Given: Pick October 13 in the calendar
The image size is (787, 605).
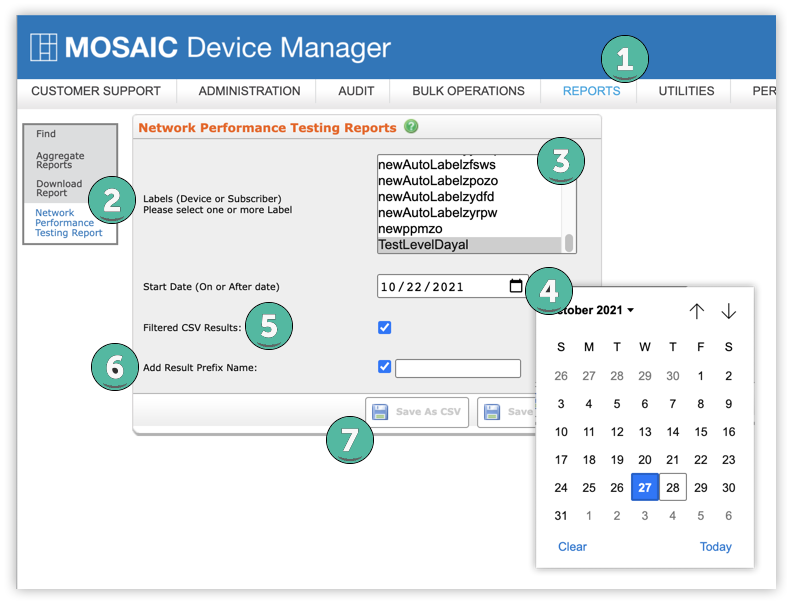Looking at the screenshot, I should pyautogui.click(x=645, y=432).
